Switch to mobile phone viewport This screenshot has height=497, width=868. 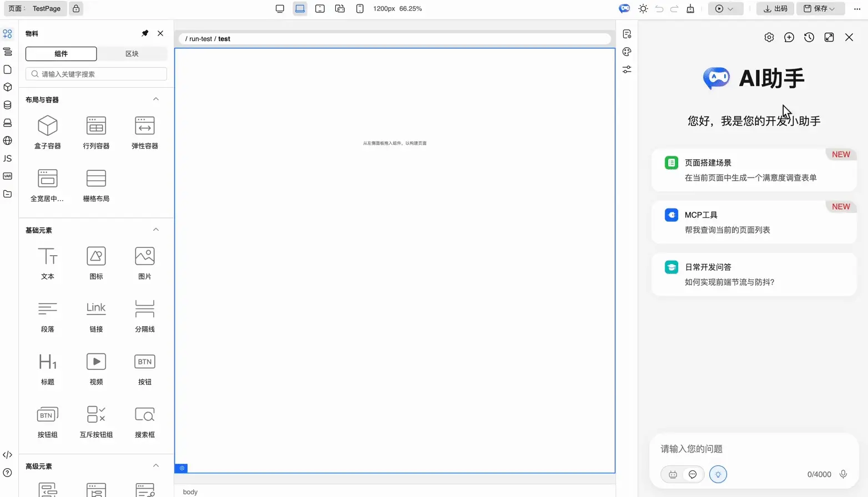(x=360, y=8)
